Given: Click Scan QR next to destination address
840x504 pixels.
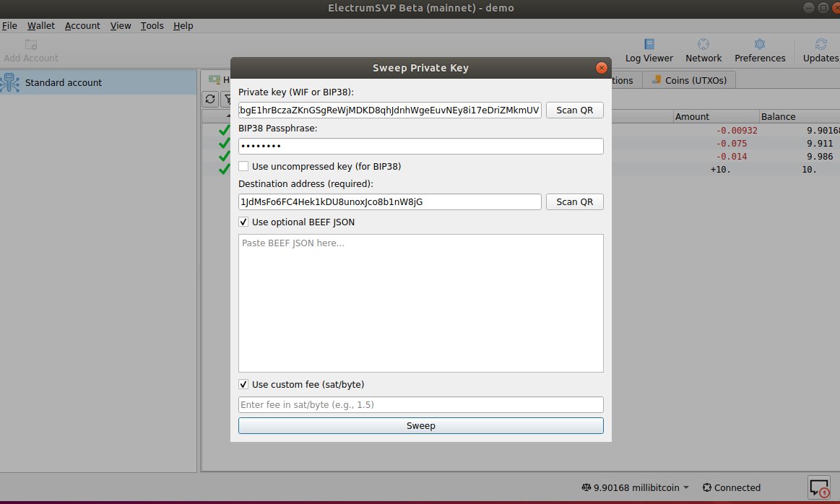Looking at the screenshot, I should pos(574,201).
